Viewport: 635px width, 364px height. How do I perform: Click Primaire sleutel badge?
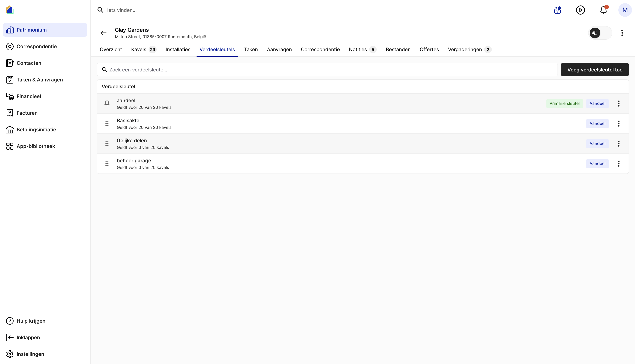tap(564, 104)
